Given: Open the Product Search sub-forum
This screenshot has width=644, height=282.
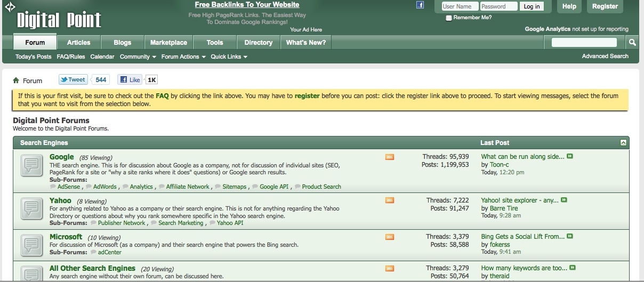Looking at the screenshot, I should [321, 187].
